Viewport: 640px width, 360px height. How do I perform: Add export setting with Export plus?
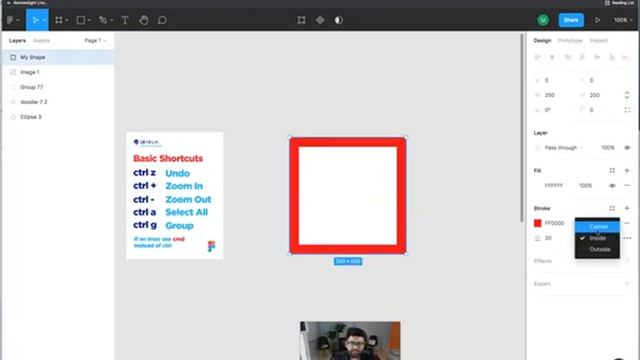(627, 284)
